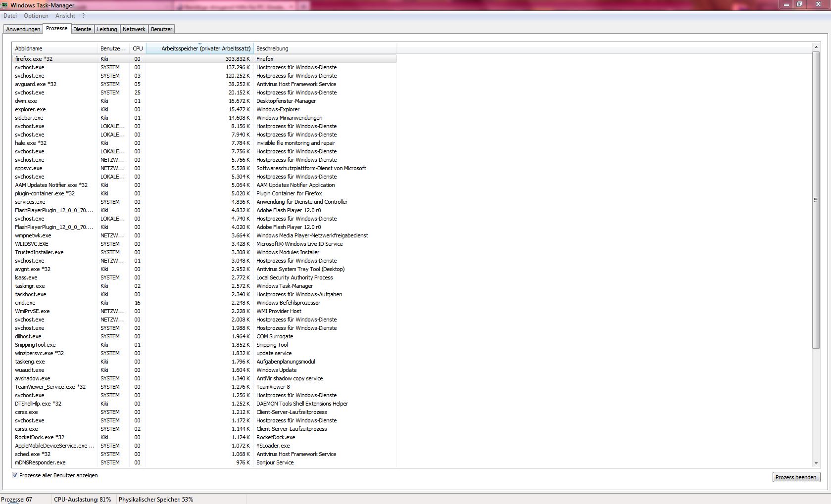831x504 pixels.
Task: Select the sidebar.exe process
Action: click(x=204, y=118)
